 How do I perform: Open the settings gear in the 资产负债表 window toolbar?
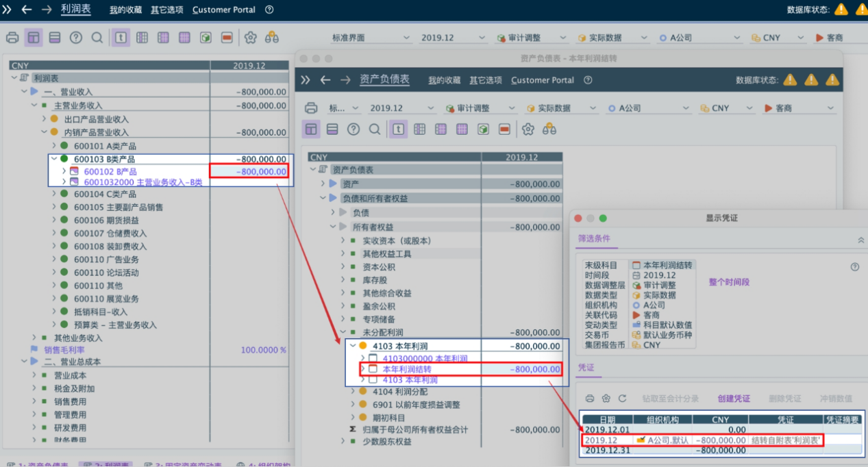pyautogui.click(x=528, y=129)
